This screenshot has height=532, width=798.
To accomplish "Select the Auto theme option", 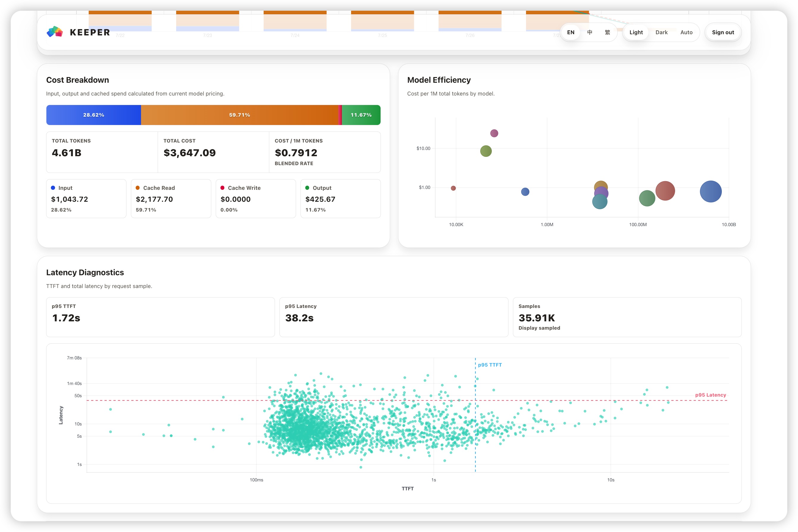I will pos(686,32).
